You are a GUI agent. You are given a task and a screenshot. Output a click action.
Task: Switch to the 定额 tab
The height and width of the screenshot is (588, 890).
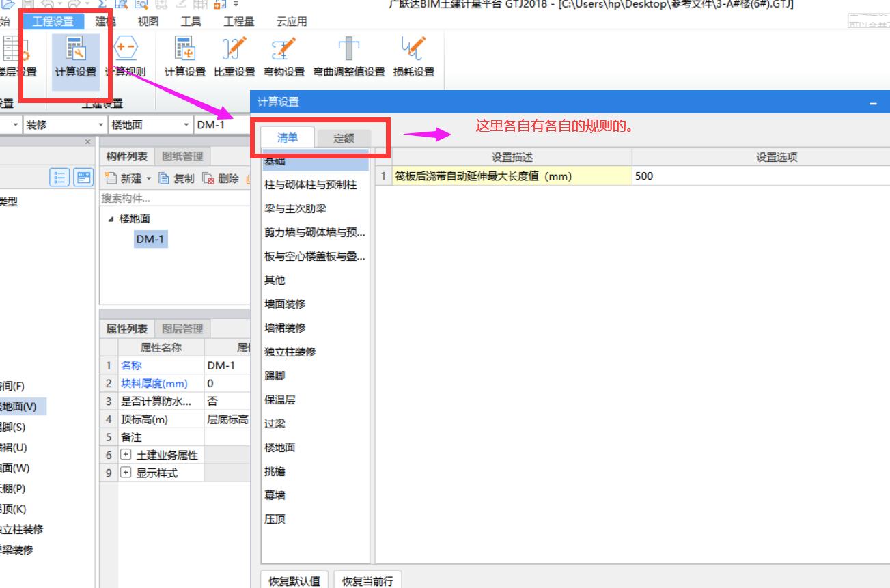coord(344,138)
